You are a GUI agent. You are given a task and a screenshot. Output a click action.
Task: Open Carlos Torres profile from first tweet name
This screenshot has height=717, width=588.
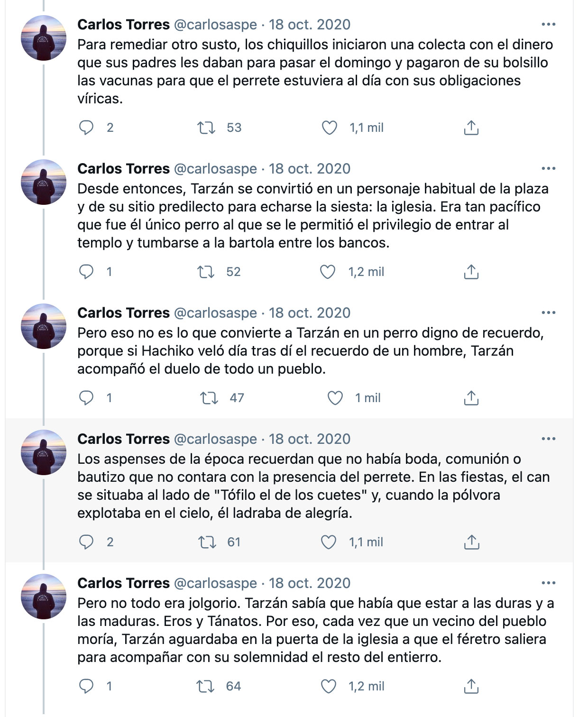123,24
